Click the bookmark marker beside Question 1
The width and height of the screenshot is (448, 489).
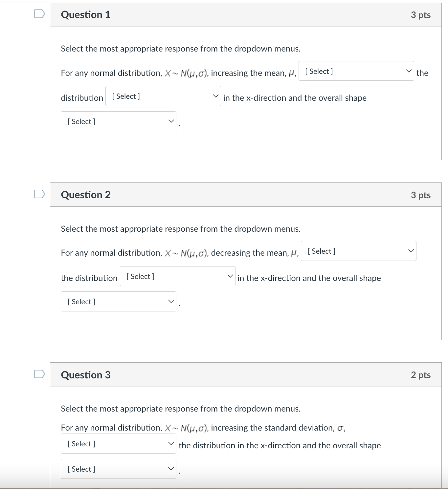coord(39,13)
